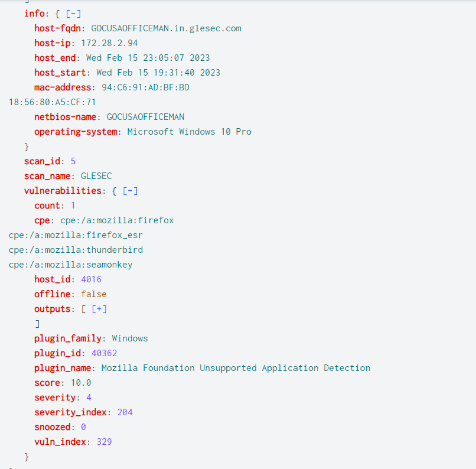Select the netbios-name value GOCUSAOFFICEMAN
Viewport: 476px width, 469px height.
145,117
